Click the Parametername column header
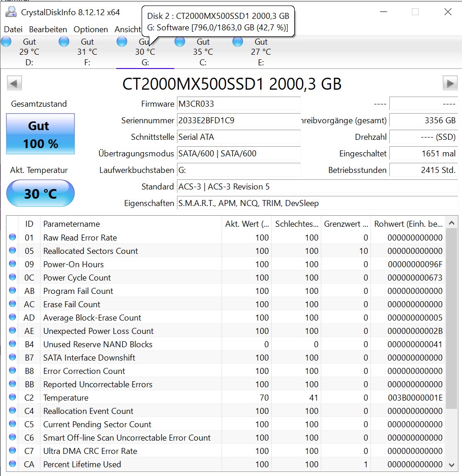The width and height of the screenshot is (462, 476). 131,224
